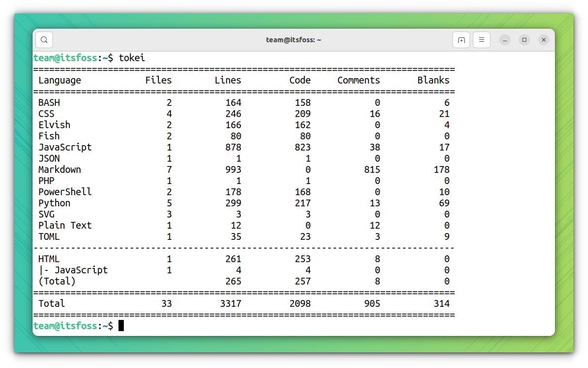Click the HTML row in the table
Viewport: 588px width, 368px height.
click(49, 259)
